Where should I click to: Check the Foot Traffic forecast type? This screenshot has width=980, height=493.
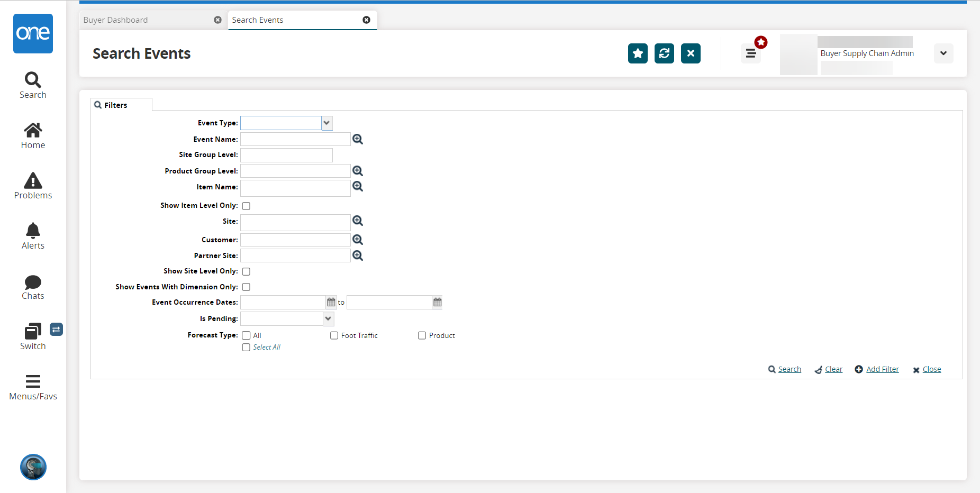click(x=334, y=335)
